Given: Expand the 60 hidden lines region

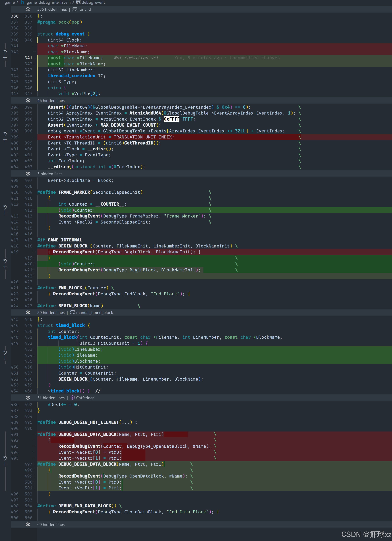Looking at the screenshot, I should [x=28, y=524].
